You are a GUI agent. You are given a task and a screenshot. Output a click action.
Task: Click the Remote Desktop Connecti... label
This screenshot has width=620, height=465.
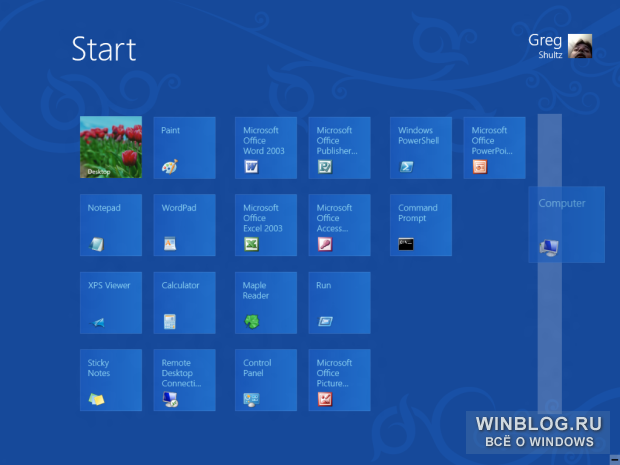(x=181, y=373)
